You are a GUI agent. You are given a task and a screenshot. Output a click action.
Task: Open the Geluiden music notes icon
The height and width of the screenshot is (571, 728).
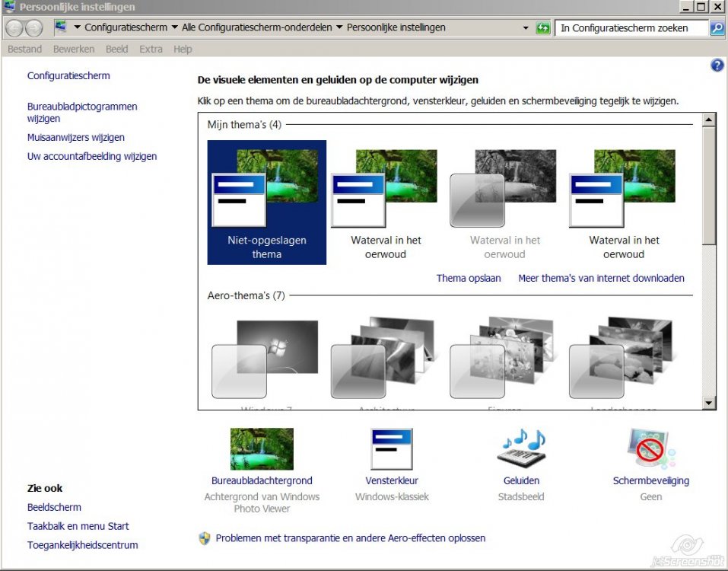tap(522, 448)
